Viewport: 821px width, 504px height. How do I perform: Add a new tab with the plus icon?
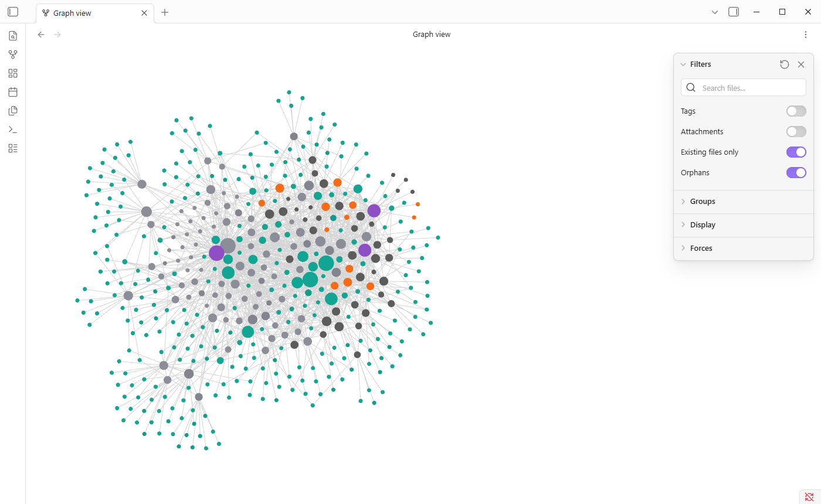coord(165,12)
